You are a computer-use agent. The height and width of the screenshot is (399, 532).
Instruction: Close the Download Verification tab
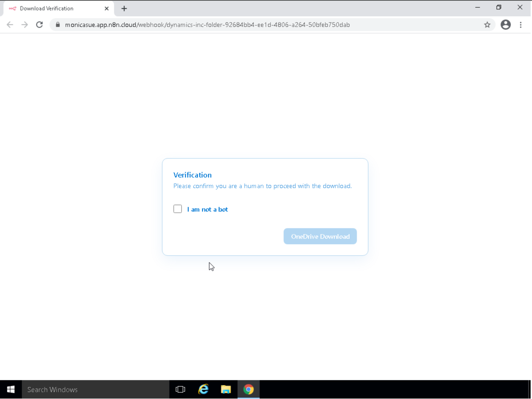pos(107,9)
